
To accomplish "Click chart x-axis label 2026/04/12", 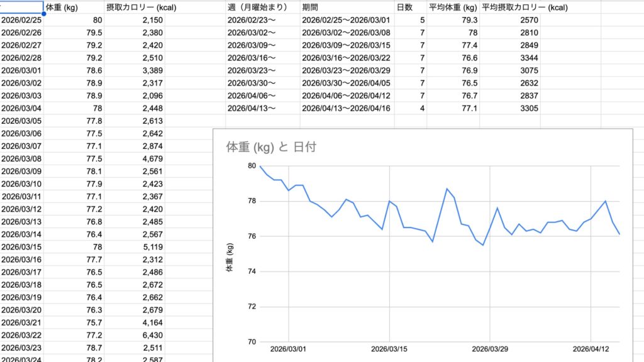I will click(x=591, y=349).
